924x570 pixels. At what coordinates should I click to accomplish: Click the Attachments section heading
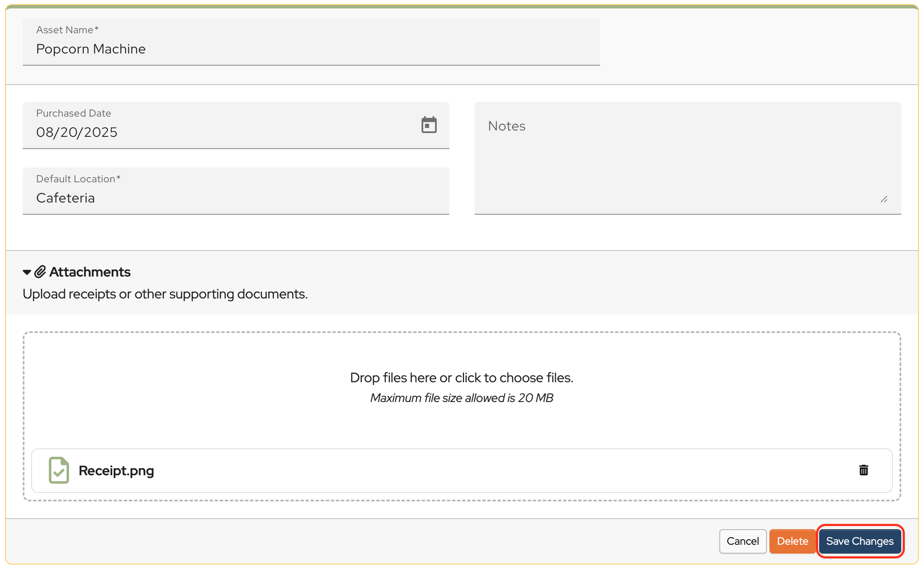(x=90, y=272)
